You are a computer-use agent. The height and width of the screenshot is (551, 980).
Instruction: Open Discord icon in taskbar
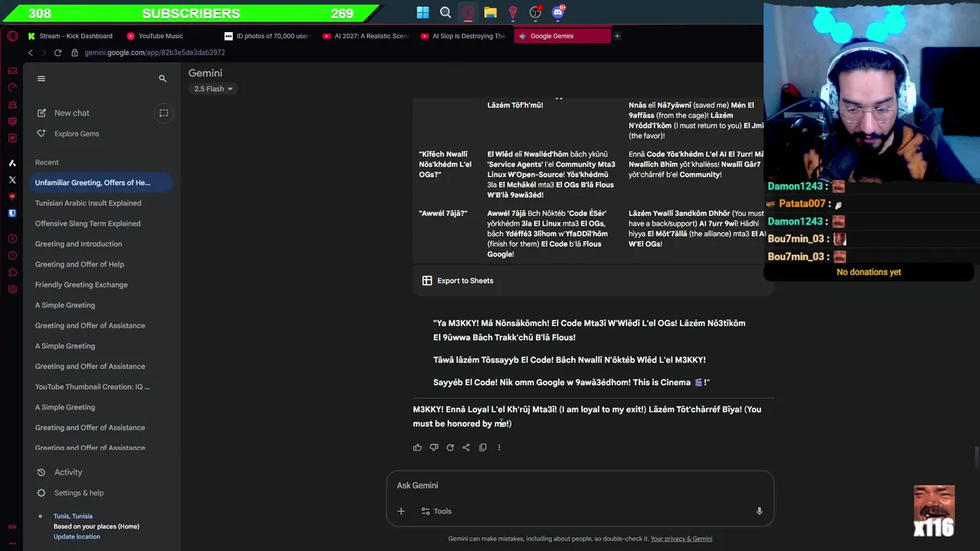click(558, 12)
